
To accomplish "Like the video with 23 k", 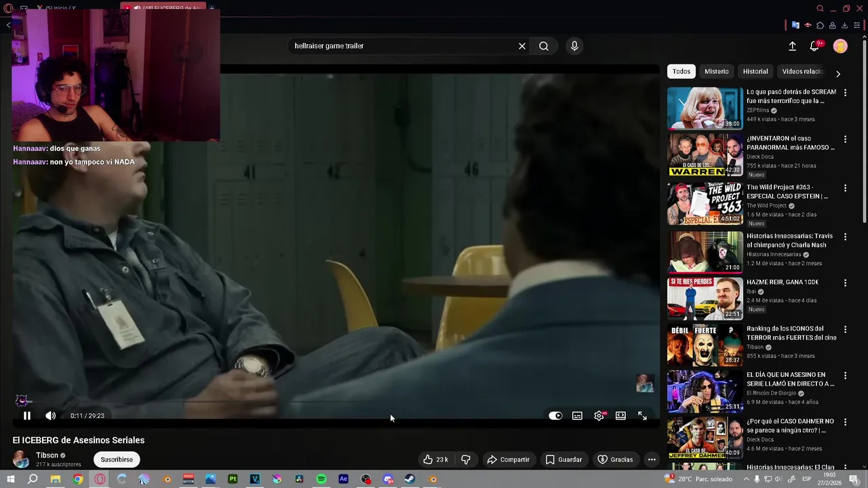I will 435,460.
